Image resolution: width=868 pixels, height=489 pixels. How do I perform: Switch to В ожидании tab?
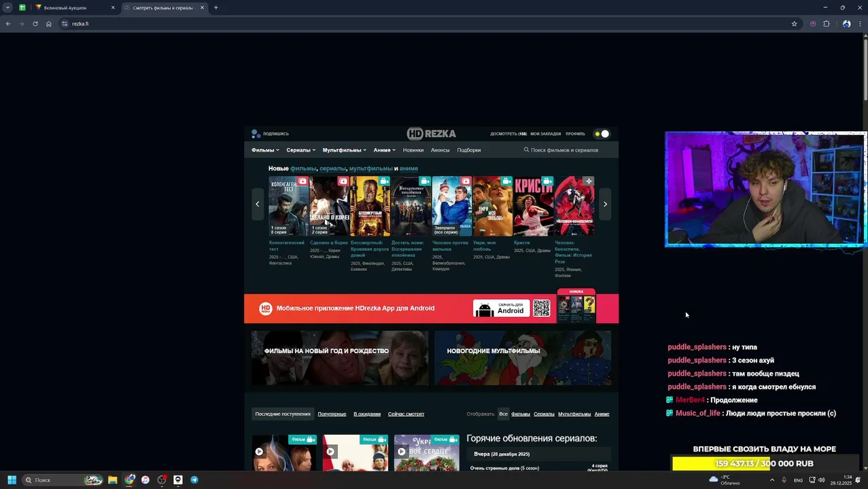coord(367,414)
